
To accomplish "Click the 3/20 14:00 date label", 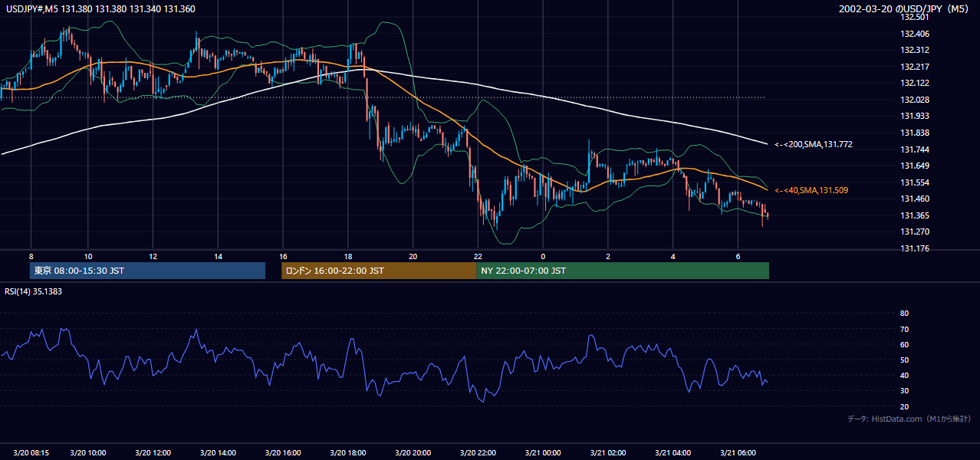I will pos(219,452).
